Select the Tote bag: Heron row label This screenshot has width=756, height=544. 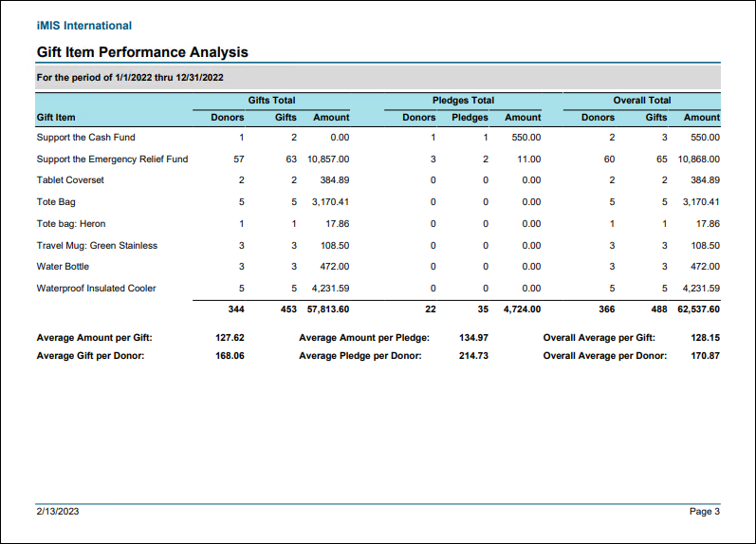tap(71, 223)
